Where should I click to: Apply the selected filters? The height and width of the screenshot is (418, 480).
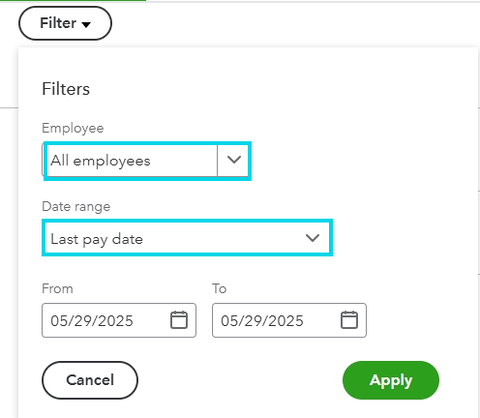(x=391, y=380)
